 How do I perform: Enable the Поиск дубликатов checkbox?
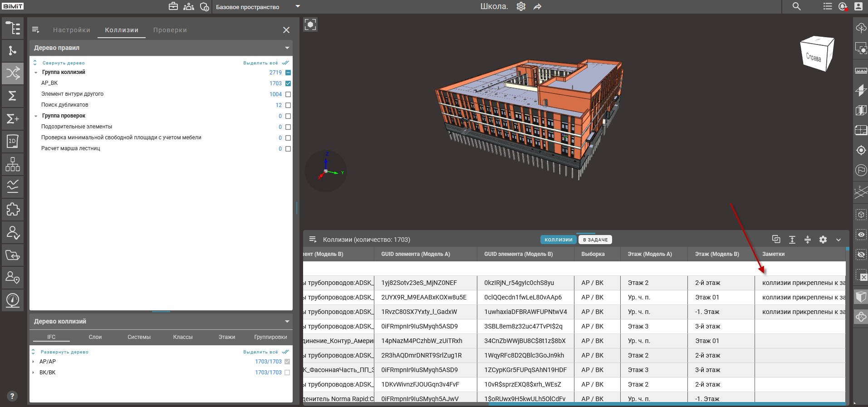288,105
